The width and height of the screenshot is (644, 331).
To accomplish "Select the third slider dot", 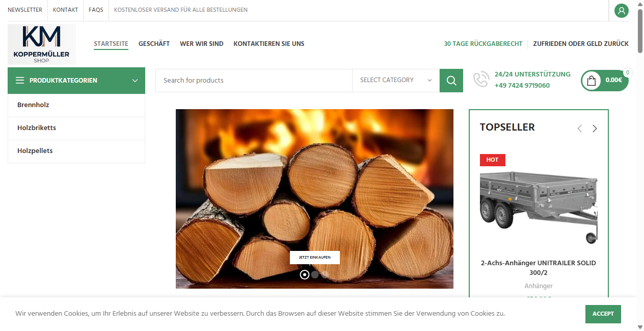I will 325,274.
